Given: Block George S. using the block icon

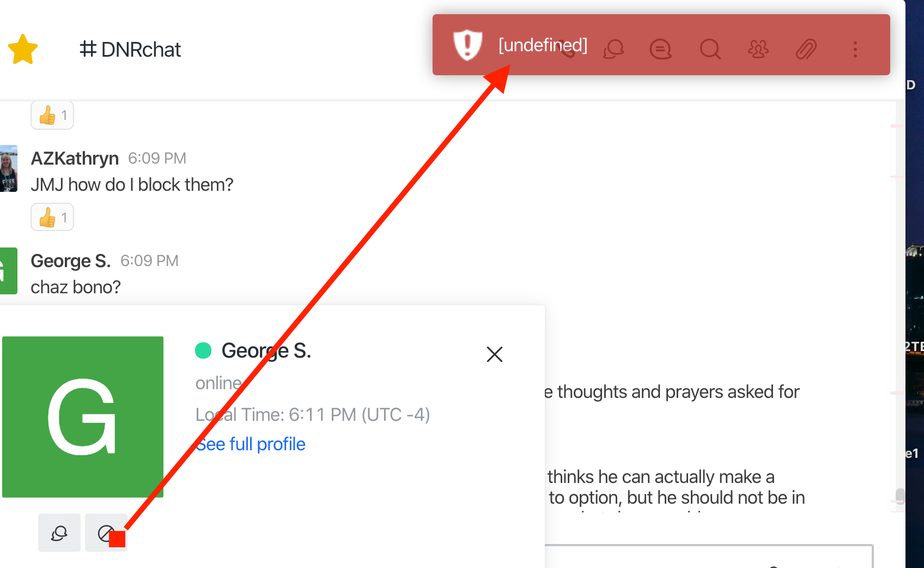Looking at the screenshot, I should tap(106, 533).
